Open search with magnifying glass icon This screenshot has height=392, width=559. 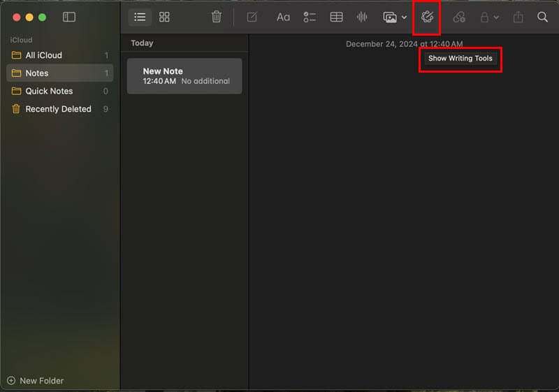coord(542,17)
